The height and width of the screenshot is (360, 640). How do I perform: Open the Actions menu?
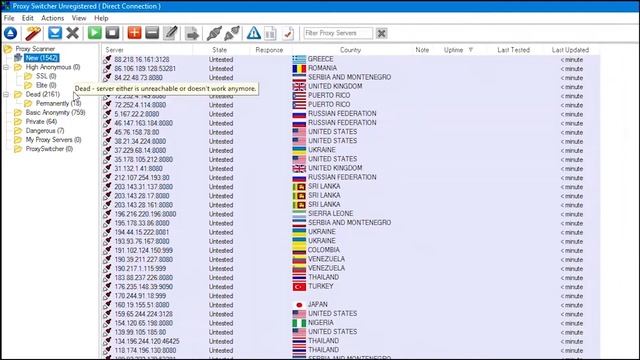click(x=53, y=18)
